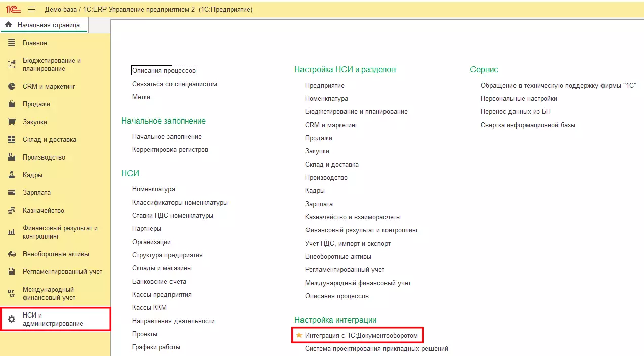Click the Склад и доставка grid icon
This screenshot has width=644, height=356.
[12, 140]
